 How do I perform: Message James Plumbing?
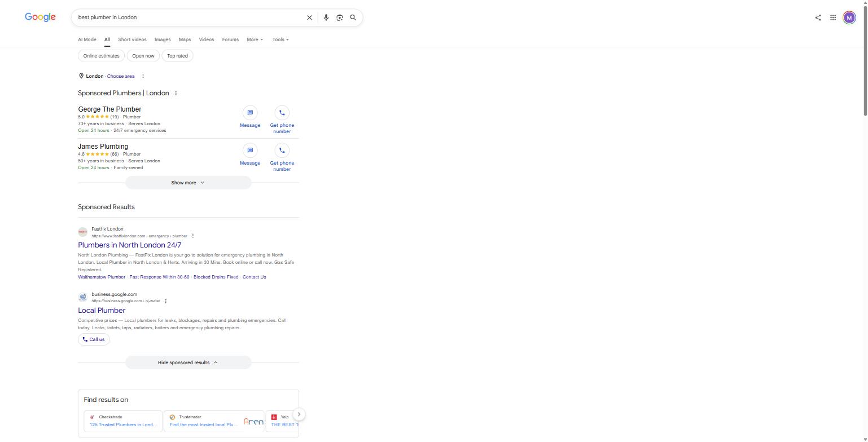click(x=250, y=155)
